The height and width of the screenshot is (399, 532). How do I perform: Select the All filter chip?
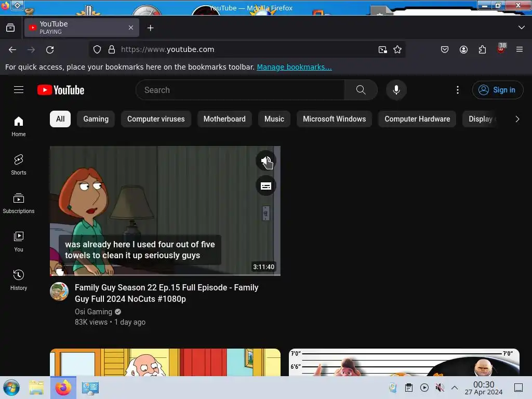coord(60,119)
